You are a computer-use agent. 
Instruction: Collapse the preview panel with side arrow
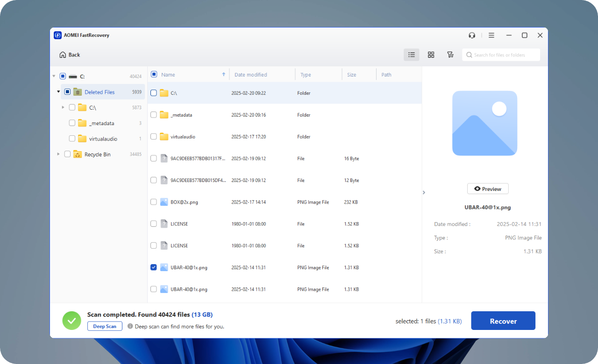[424, 192]
